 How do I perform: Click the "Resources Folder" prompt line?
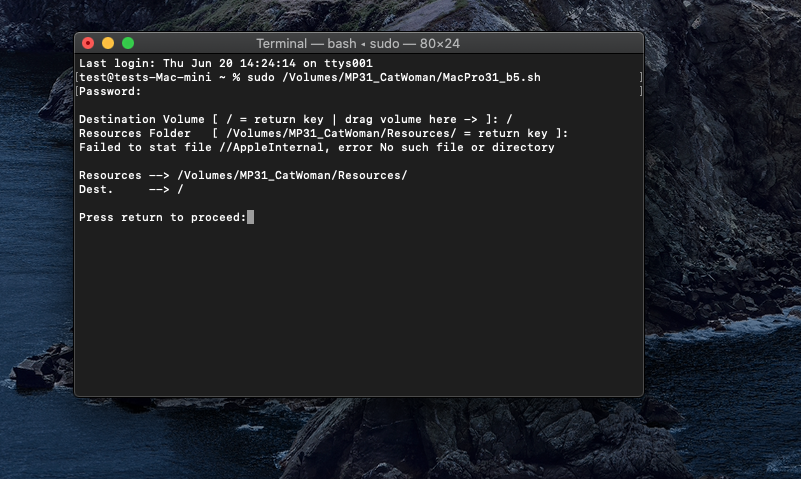coord(323,133)
